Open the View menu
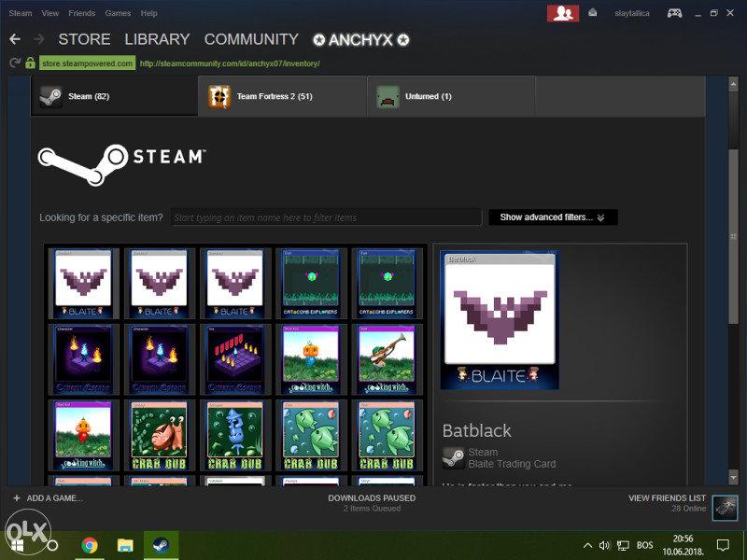The width and height of the screenshot is (747, 560). point(50,13)
